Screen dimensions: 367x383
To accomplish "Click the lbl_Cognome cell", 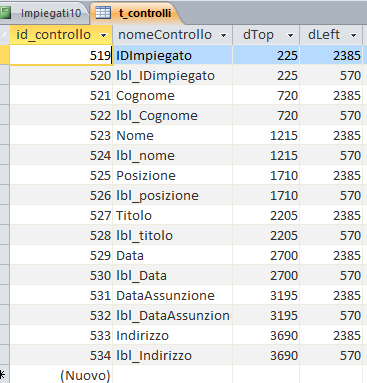I will click(173, 115).
